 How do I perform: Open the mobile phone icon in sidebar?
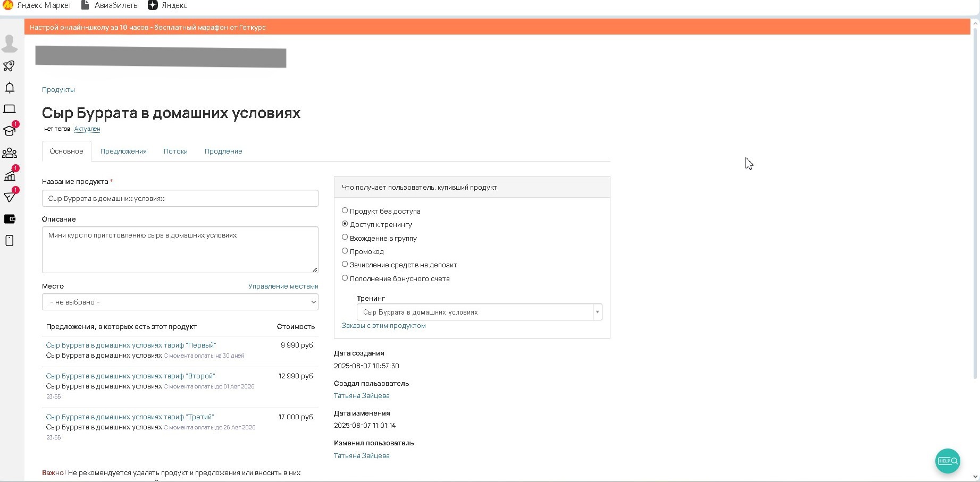click(10, 241)
